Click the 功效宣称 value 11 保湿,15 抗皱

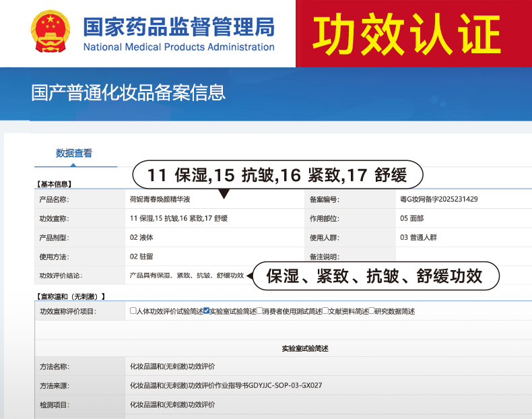178,218
